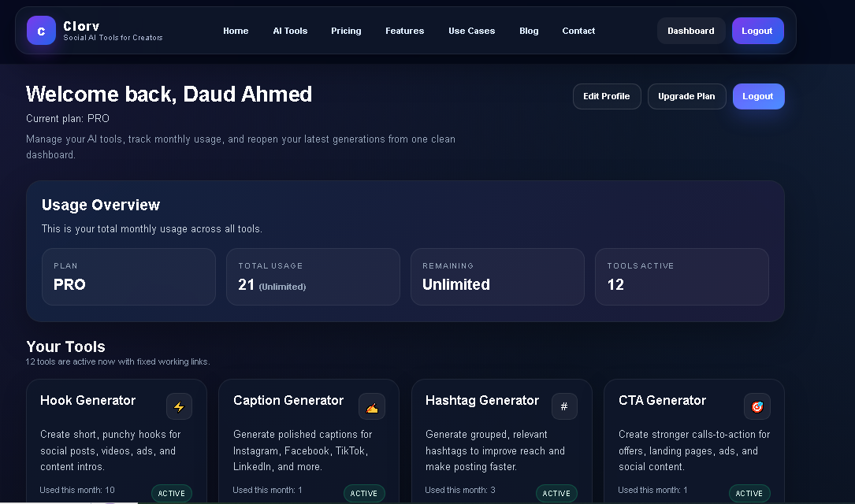Open the Features nav link
This screenshot has width=855, height=504.
click(404, 31)
